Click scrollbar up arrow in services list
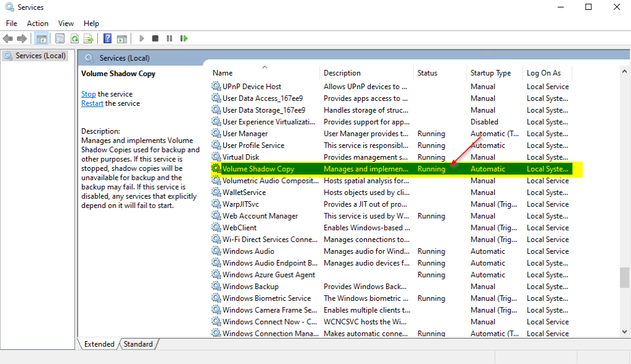 click(624, 72)
